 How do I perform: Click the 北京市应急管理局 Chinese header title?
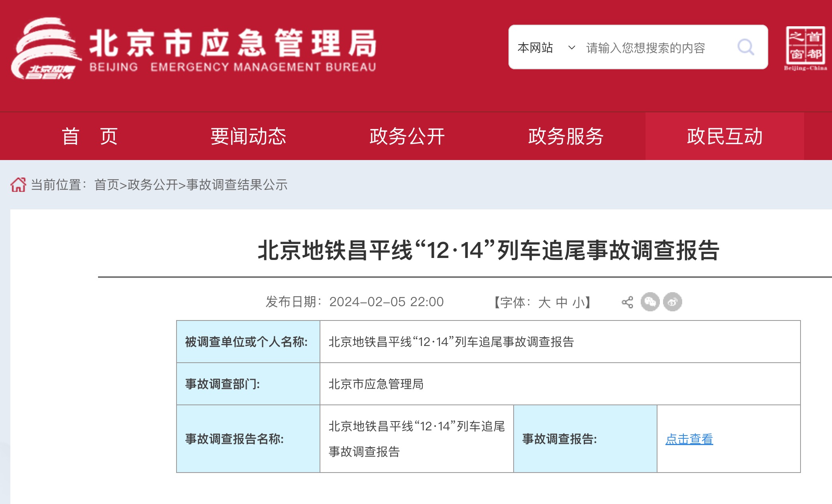click(233, 43)
